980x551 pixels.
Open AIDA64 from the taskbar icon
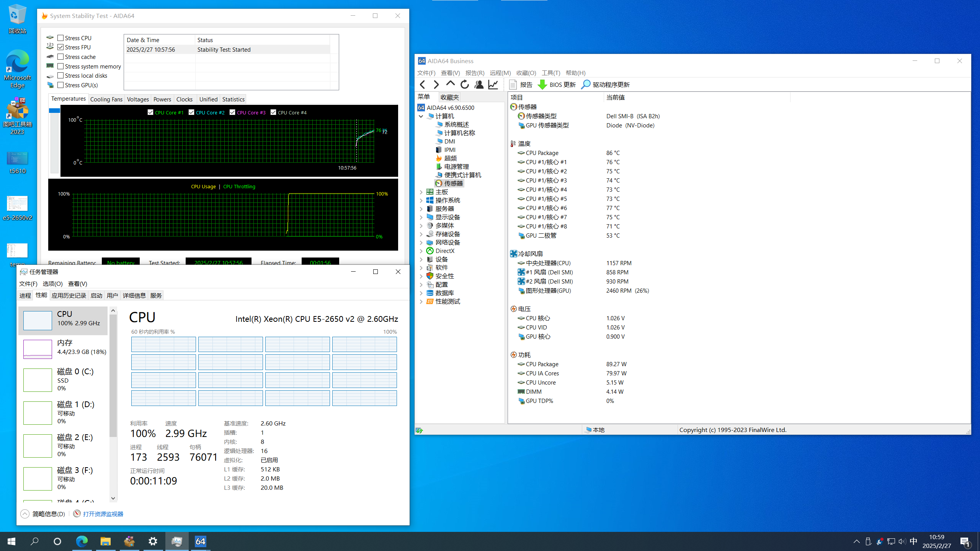(x=200, y=541)
